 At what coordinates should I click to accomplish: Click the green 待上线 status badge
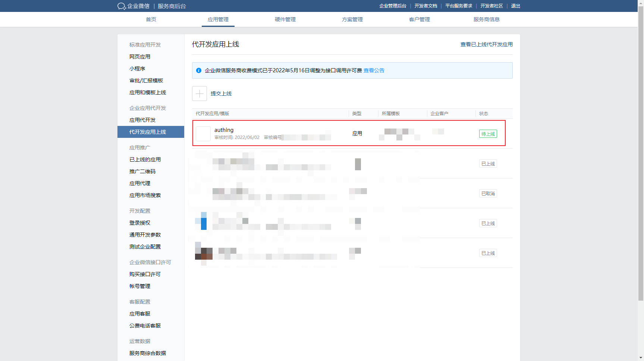pos(488,134)
